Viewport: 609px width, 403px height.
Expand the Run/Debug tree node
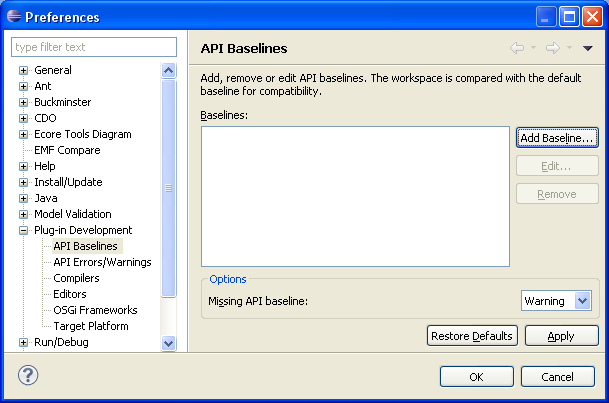(23, 342)
